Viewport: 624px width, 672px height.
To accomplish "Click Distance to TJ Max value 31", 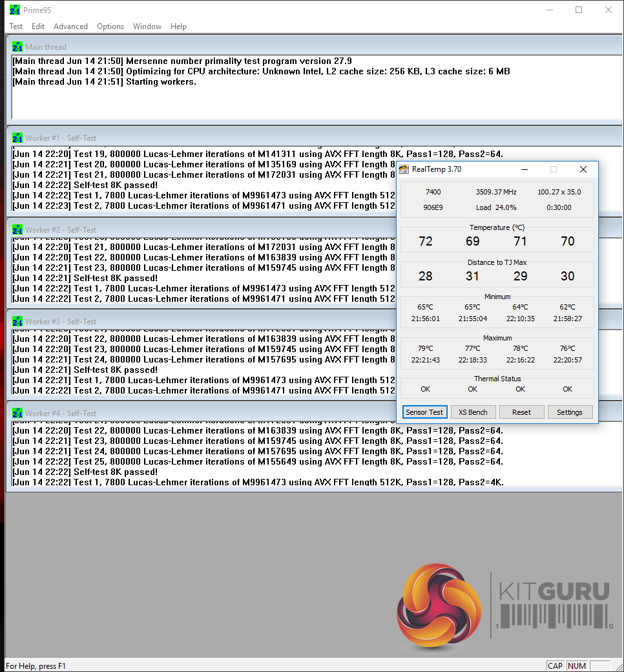I will pyautogui.click(x=473, y=276).
